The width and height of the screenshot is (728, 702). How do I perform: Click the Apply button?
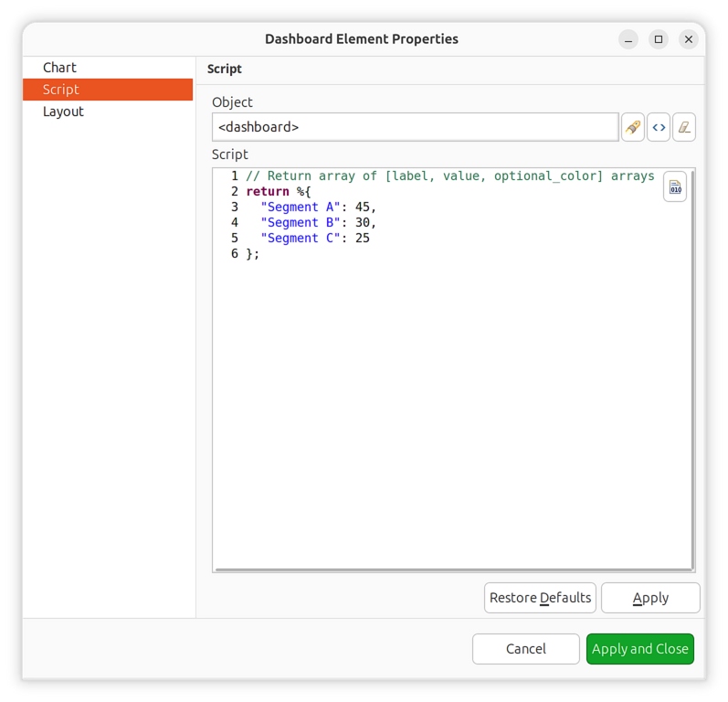(x=650, y=598)
